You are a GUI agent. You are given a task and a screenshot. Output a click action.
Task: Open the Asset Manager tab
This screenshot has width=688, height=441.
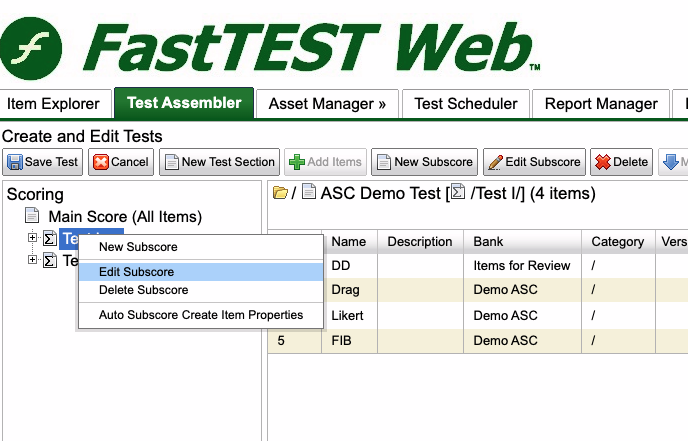point(327,104)
